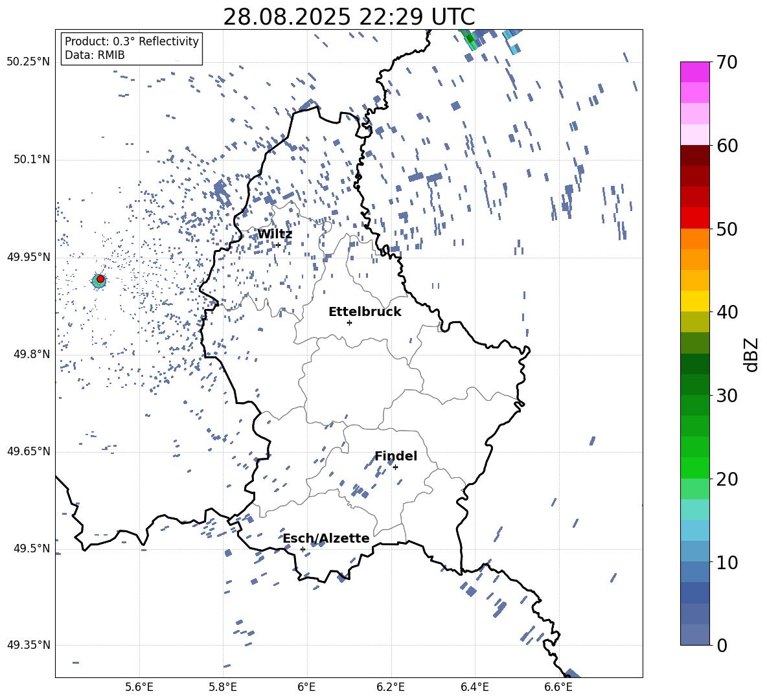Pick the orange swatch just below 50 dBZ
767x700 pixels.
pos(694,239)
